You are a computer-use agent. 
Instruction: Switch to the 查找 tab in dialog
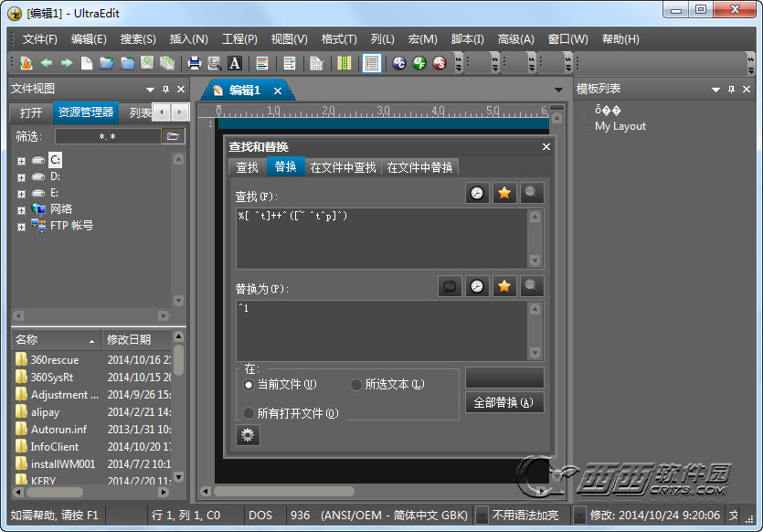pyautogui.click(x=248, y=167)
